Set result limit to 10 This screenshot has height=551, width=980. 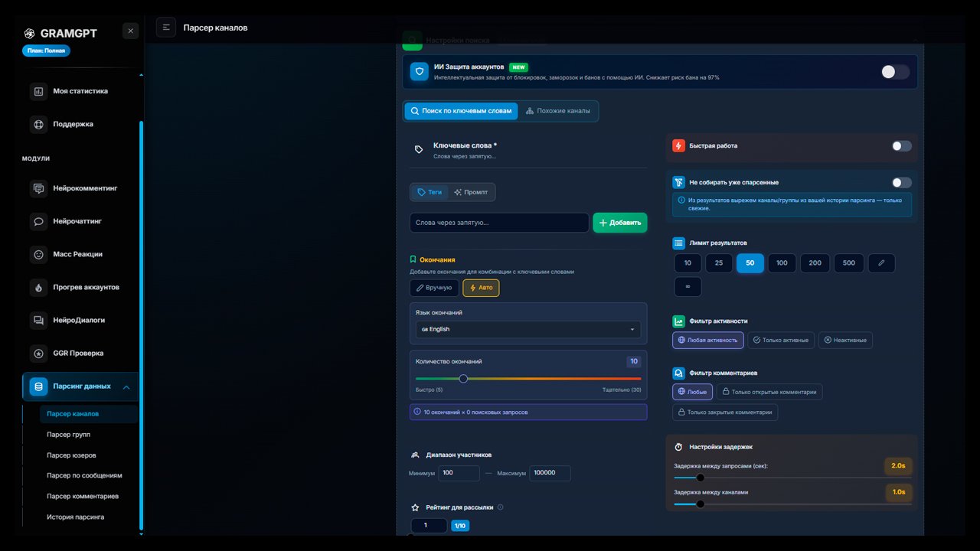(x=688, y=263)
